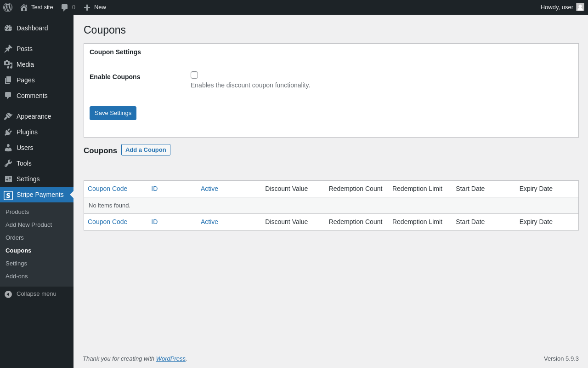Click the Add a Coupon button
This screenshot has width=588, height=368.
point(146,150)
